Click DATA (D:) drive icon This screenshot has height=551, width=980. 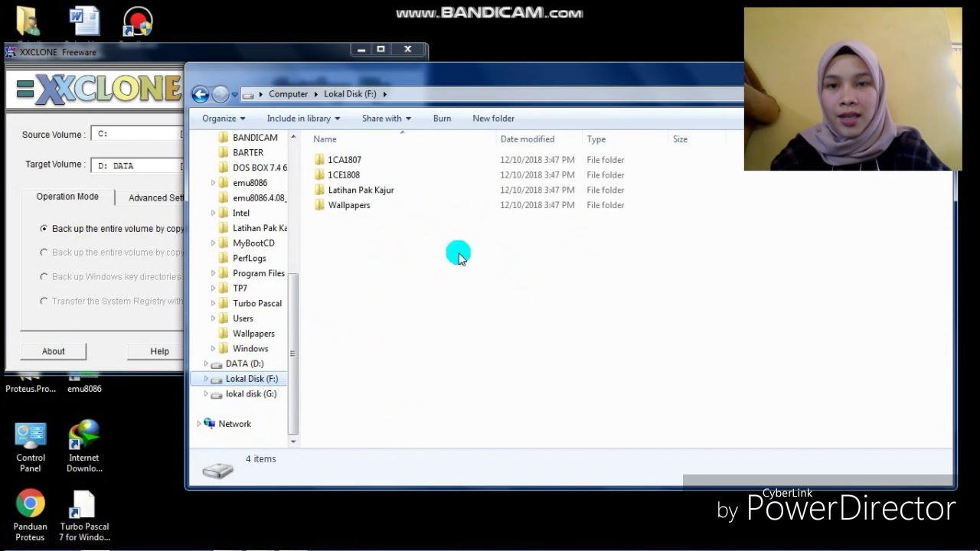[x=217, y=364]
